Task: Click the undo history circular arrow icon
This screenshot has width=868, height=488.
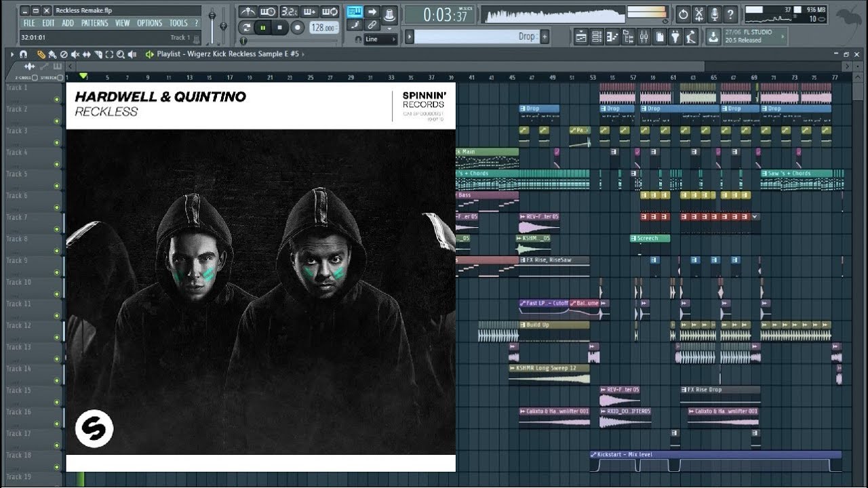Action: 684,14
